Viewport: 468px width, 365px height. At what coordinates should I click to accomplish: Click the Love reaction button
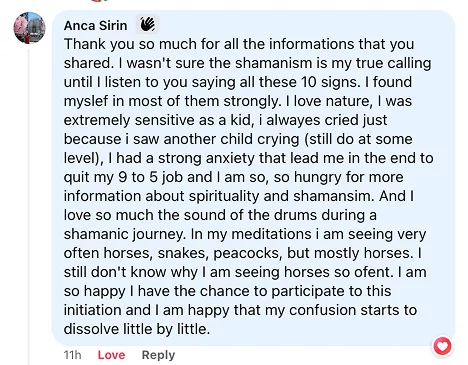click(x=111, y=355)
